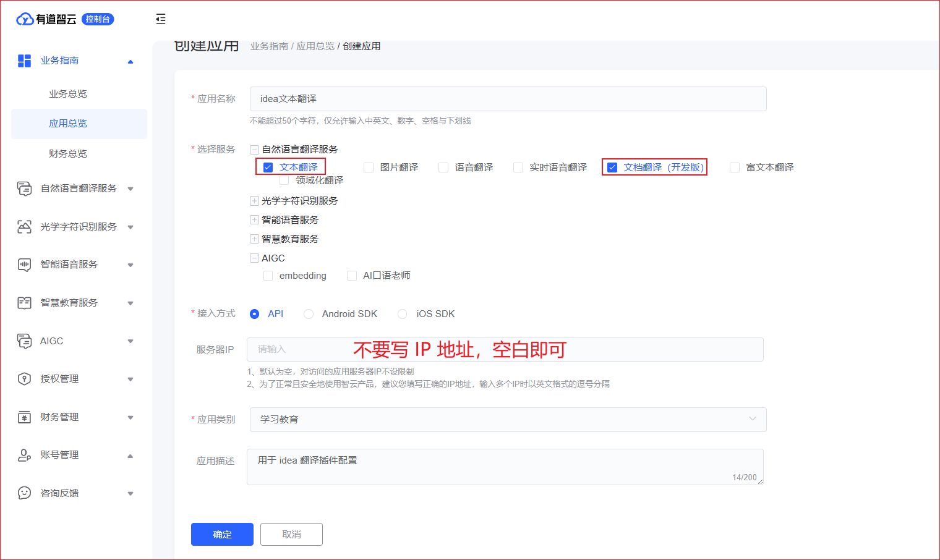
Task: Open 应用总览 in the sidebar
Action: (x=79, y=124)
